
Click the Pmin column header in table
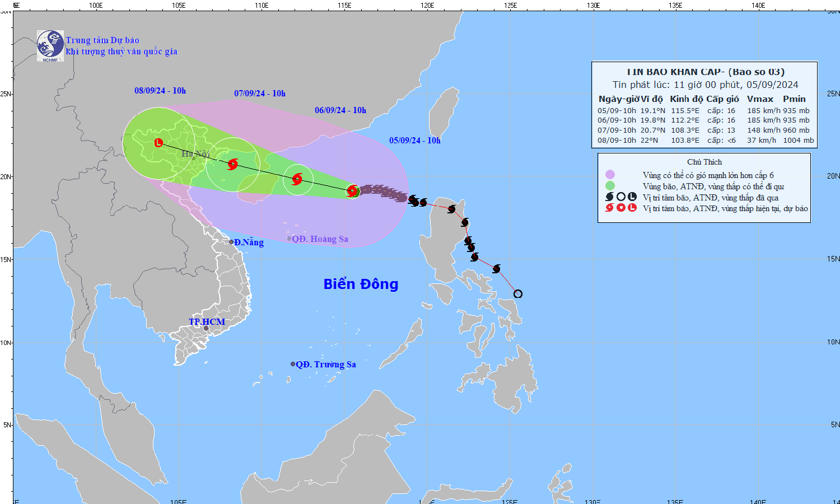(x=794, y=99)
